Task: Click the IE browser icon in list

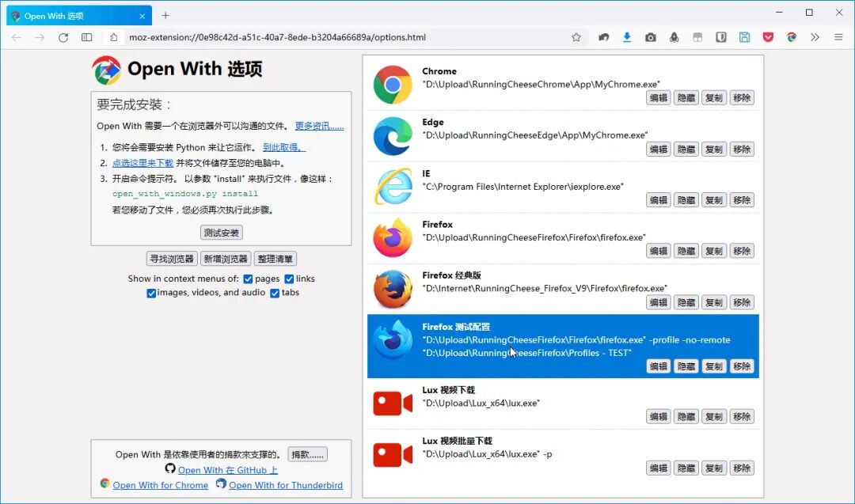Action: point(393,187)
